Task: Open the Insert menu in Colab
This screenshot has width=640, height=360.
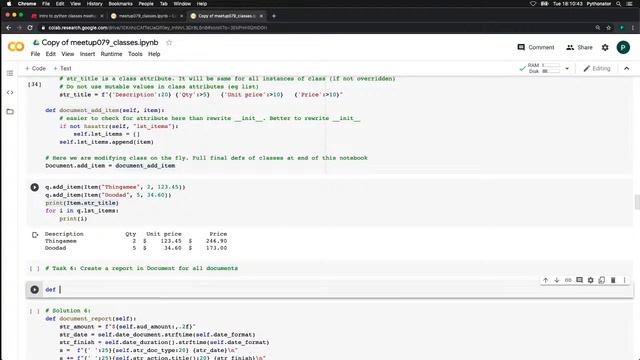Action: tap(87, 54)
